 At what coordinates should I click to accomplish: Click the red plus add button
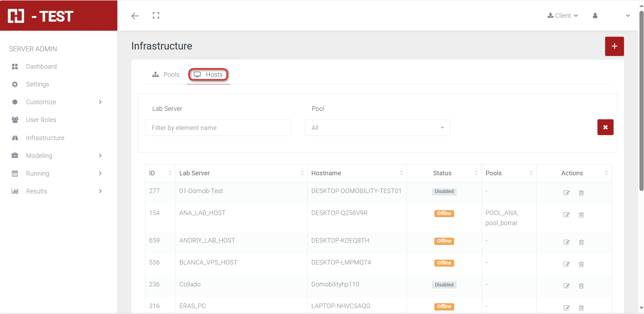pyautogui.click(x=614, y=46)
